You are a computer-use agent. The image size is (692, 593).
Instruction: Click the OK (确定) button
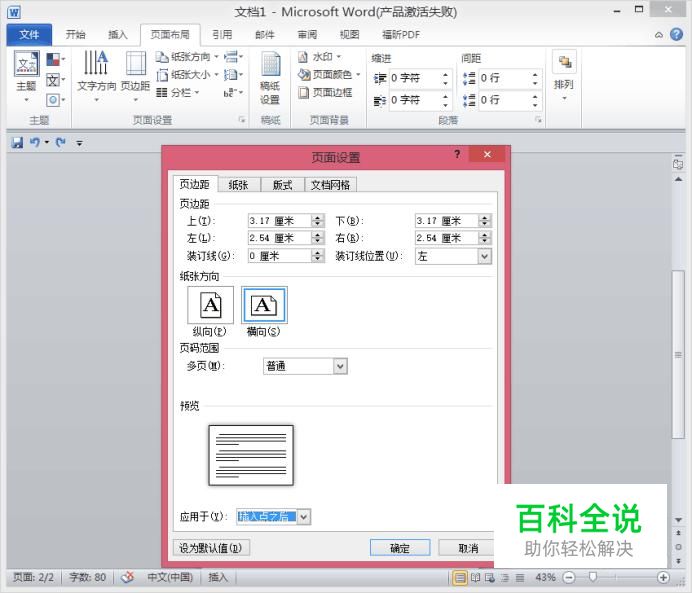[x=400, y=548]
